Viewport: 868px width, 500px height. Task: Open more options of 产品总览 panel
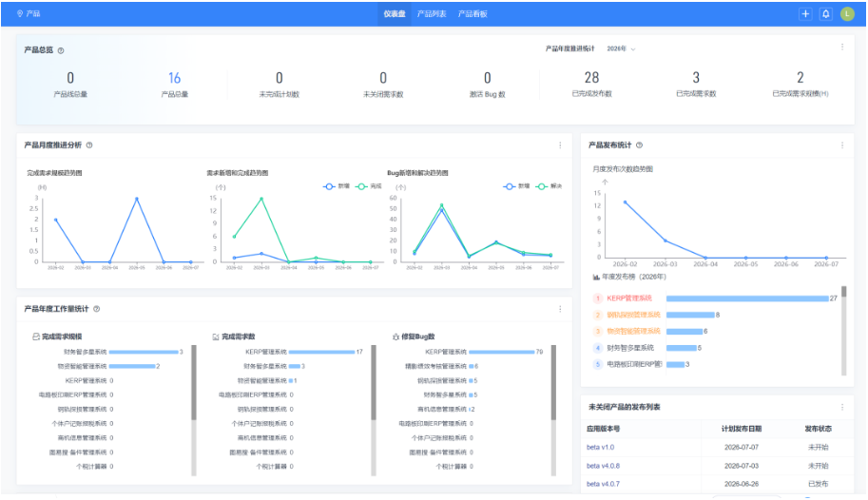(x=842, y=48)
